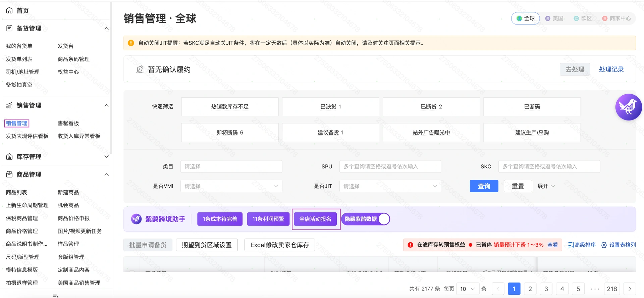This screenshot has height=298, width=644.
Task: Go to page 218
Action: point(612,289)
